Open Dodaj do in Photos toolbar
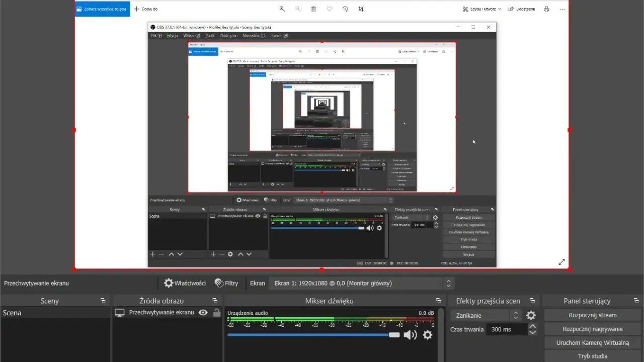This screenshot has height=362, width=644. [x=145, y=9]
